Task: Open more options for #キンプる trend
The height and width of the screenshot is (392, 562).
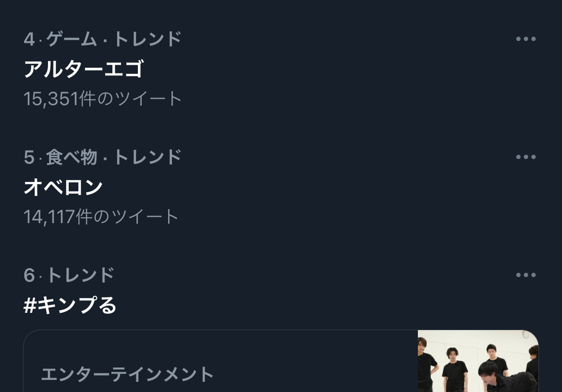Action: coord(526,275)
